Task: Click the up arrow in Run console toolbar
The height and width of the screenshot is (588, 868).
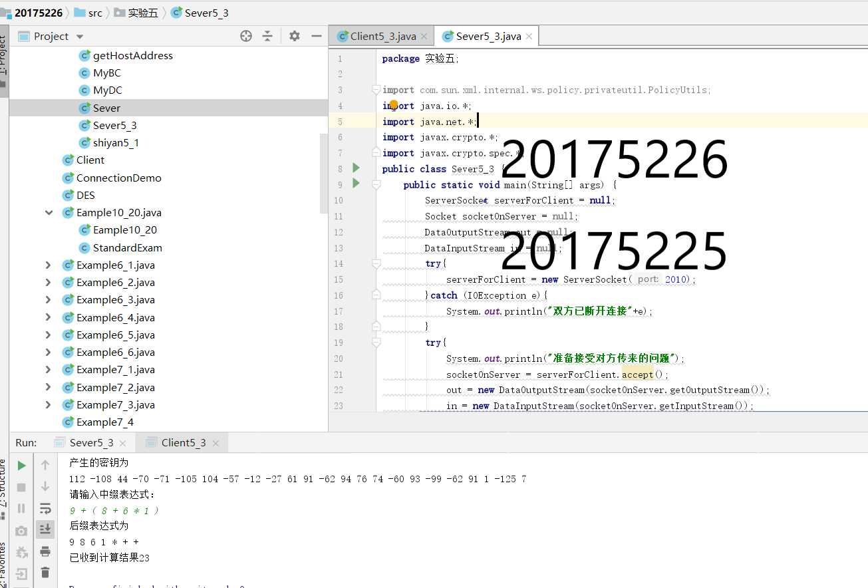Action: [45, 466]
